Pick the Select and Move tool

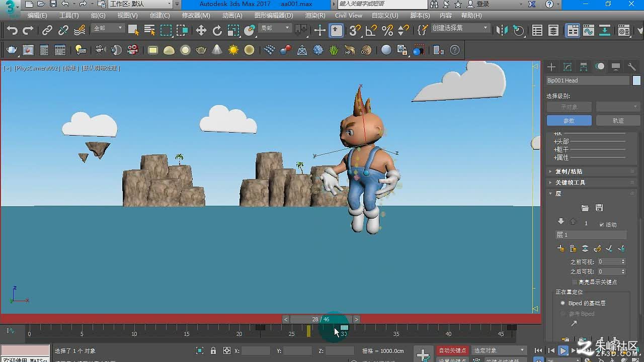point(201,31)
